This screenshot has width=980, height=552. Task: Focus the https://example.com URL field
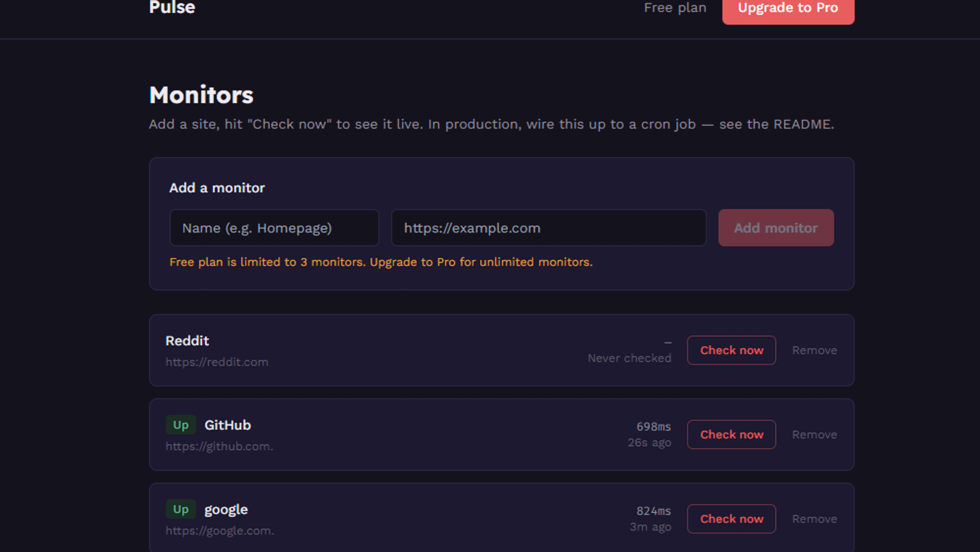(549, 228)
